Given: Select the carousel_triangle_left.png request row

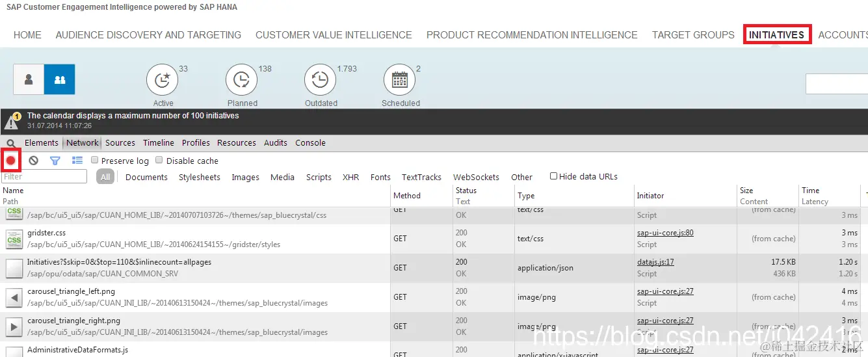Looking at the screenshot, I should tap(434, 297).
